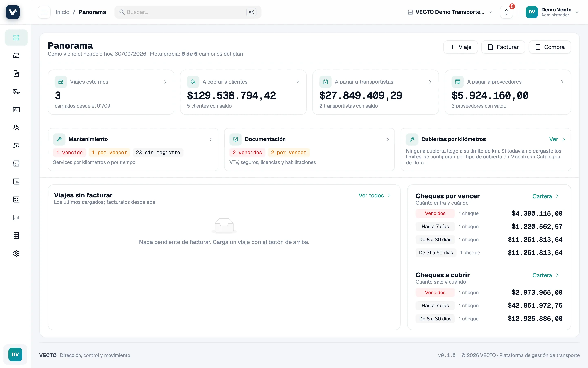Viewport: 588px width, 368px height.
Task: Open the dashboard grid icon in sidebar
Action: [16, 37]
